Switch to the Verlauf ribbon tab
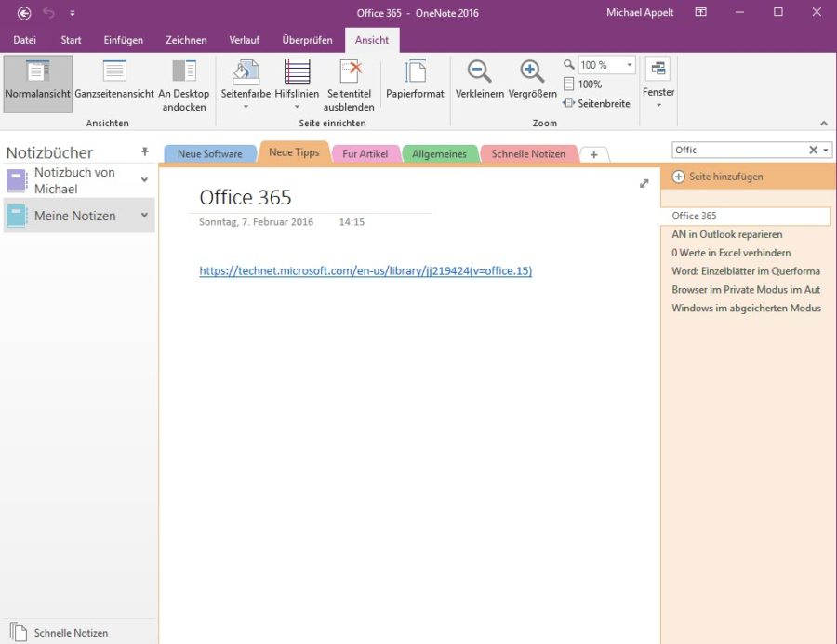The width and height of the screenshot is (837, 644). click(x=244, y=40)
